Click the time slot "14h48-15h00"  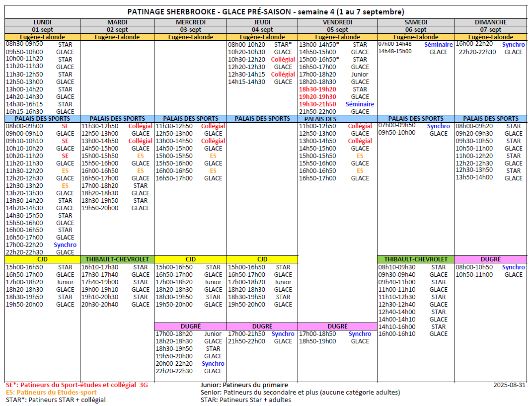395,52
